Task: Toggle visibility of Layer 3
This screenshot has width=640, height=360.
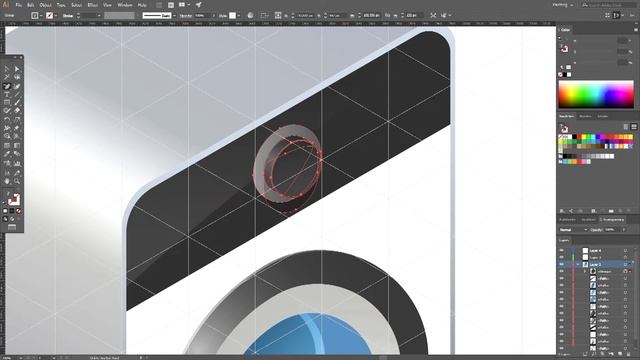Action: click(x=562, y=257)
